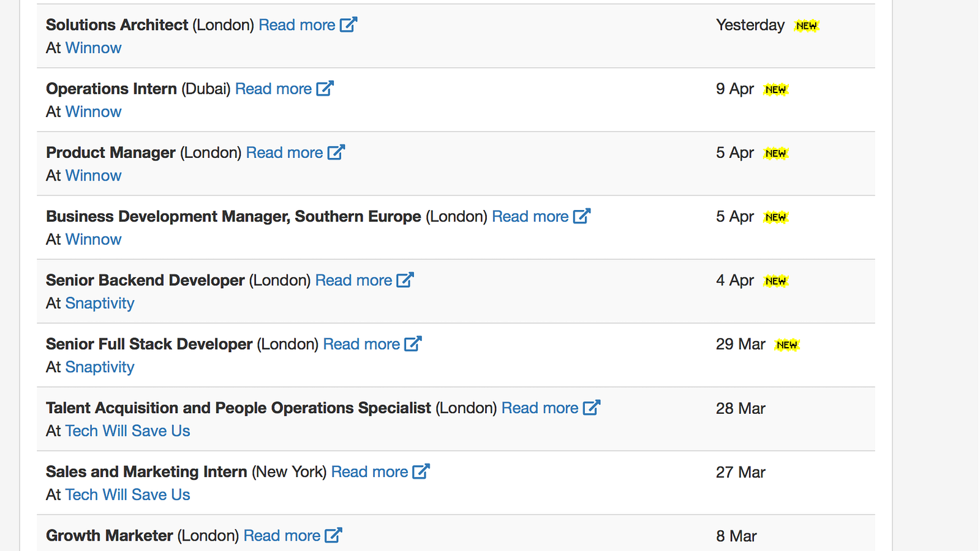Screen dimensions: 980x551
Task: Open external icon for Talent Acquisition Specialist
Action: tap(592, 408)
